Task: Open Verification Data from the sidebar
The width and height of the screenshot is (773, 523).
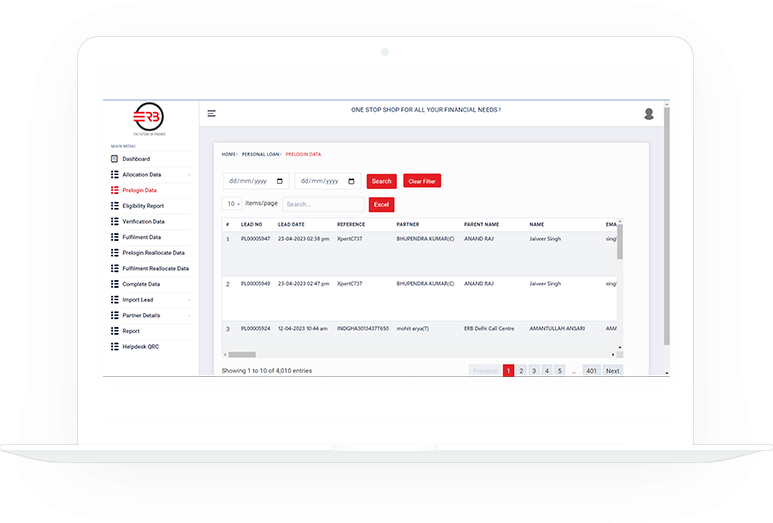Action: tap(143, 222)
